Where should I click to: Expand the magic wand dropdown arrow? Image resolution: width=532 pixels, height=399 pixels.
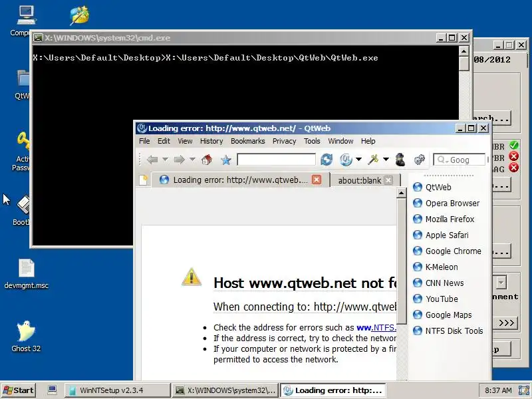pyautogui.click(x=386, y=160)
